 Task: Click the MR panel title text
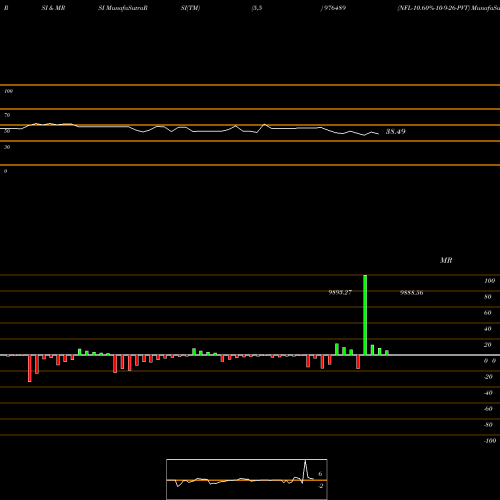[446, 260]
